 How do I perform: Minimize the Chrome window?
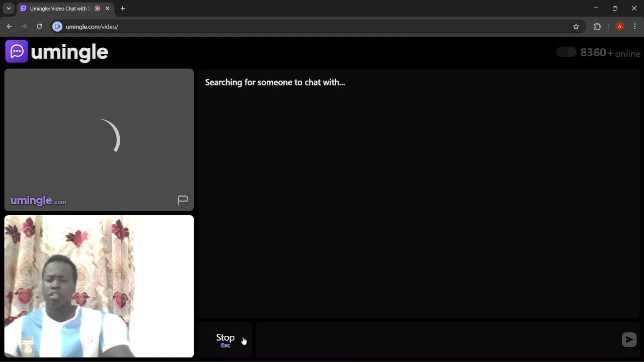point(596,8)
